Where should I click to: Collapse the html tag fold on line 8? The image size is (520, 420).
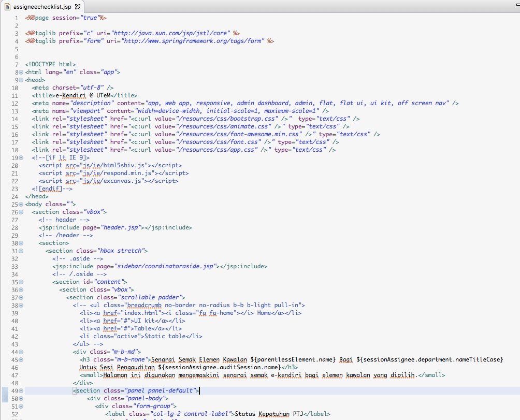(x=21, y=73)
